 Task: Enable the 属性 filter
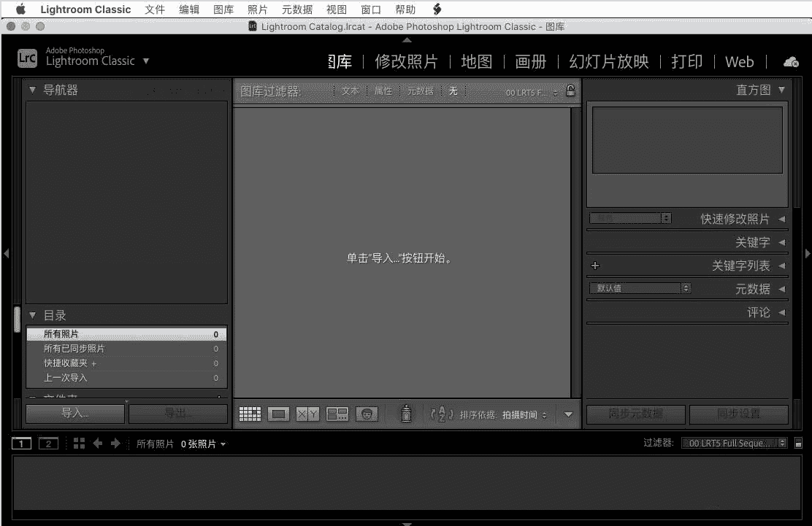383,90
